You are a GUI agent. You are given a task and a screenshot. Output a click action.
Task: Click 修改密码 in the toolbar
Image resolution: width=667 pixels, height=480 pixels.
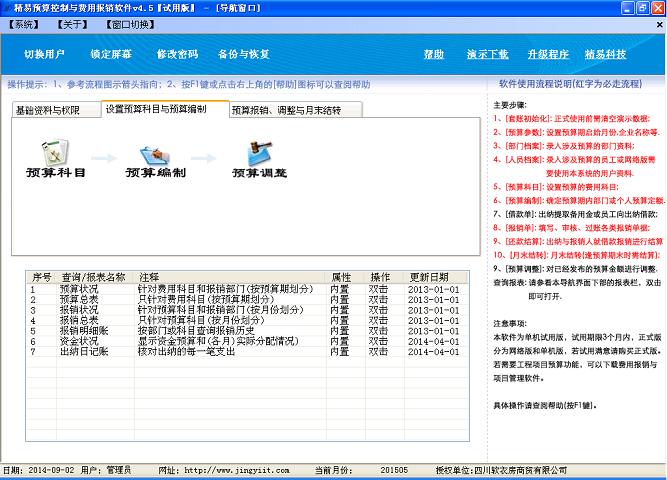177,54
